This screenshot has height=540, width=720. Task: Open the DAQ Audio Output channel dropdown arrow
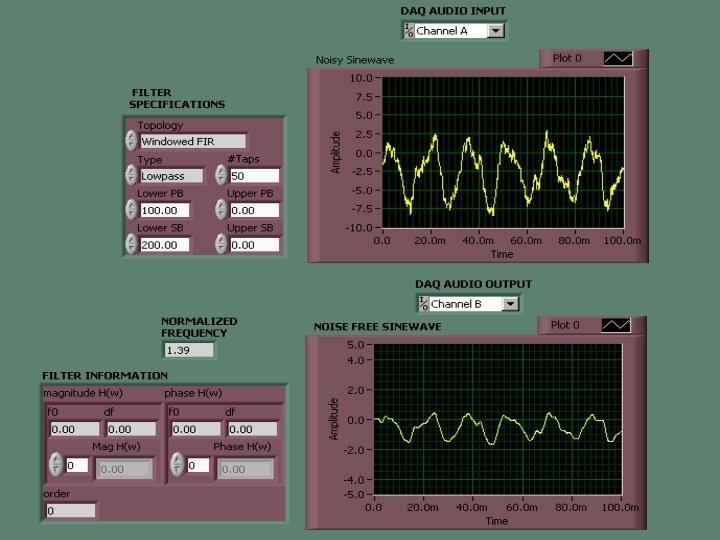(x=510, y=304)
